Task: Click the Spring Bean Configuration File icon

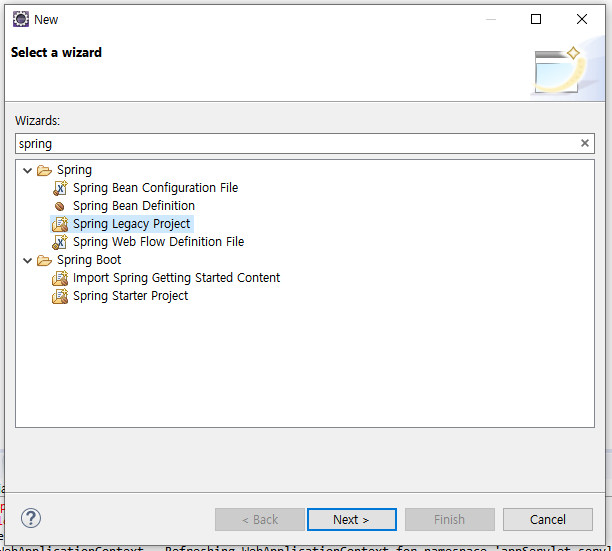Action: pos(60,188)
